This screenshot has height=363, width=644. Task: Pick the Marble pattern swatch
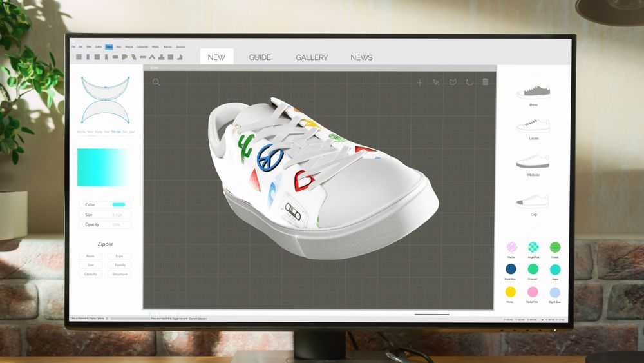[x=511, y=247]
